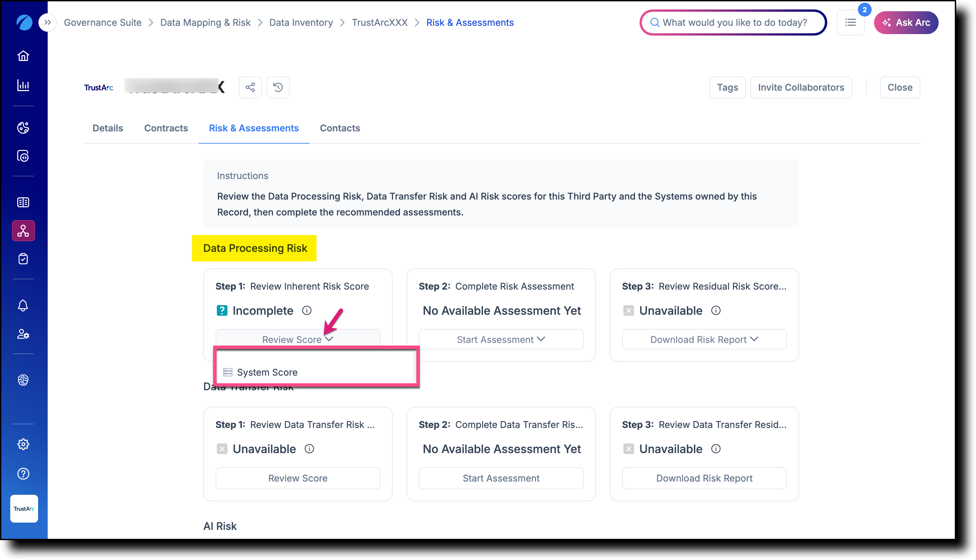
Task: Switch to the Contracts tab
Action: 166,128
